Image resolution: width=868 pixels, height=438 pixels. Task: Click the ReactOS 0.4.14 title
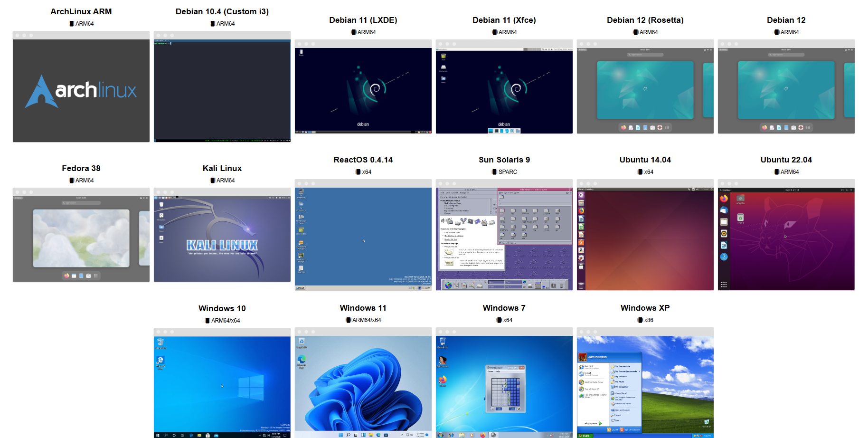coord(363,160)
